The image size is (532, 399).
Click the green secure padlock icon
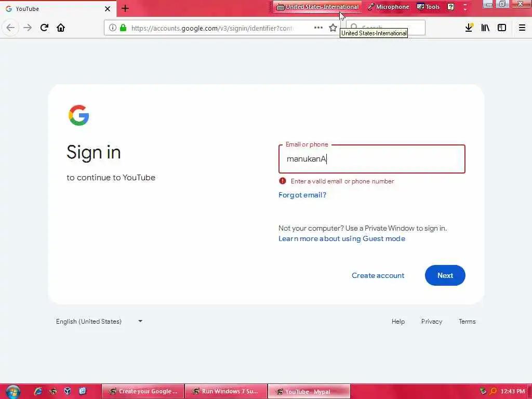click(x=123, y=28)
